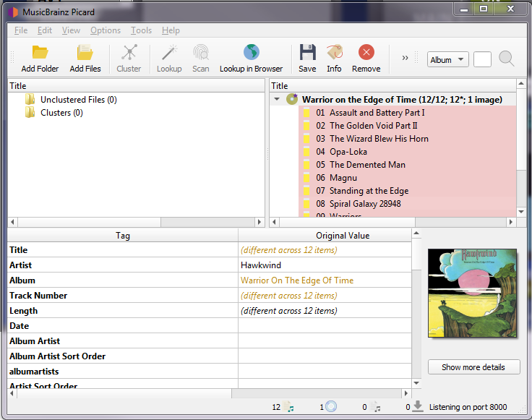Image resolution: width=532 pixels, height=420 pixels.
Task: Open the Tools menu
Action: point(142,30)
